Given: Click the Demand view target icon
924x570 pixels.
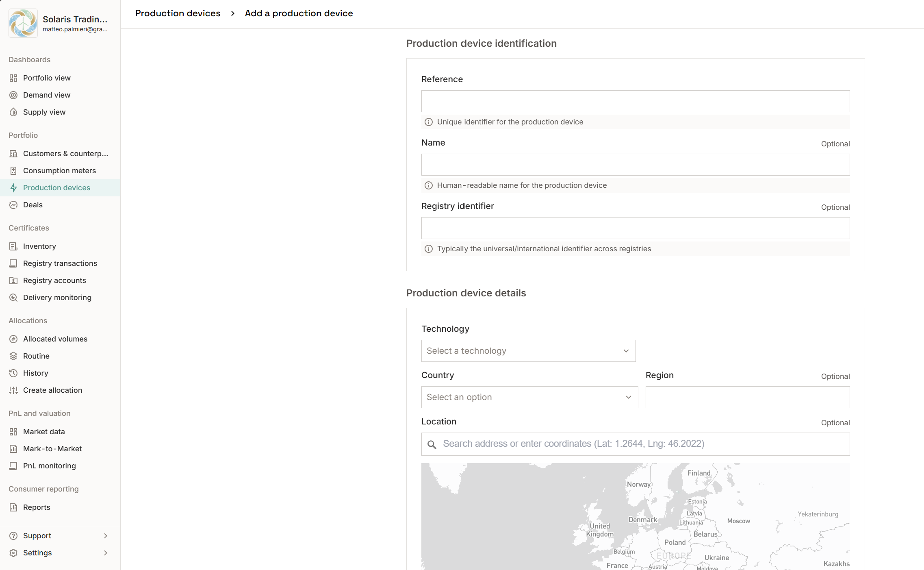Looking at the screenshot, I should pyautogui.click(x=13, y=95).
